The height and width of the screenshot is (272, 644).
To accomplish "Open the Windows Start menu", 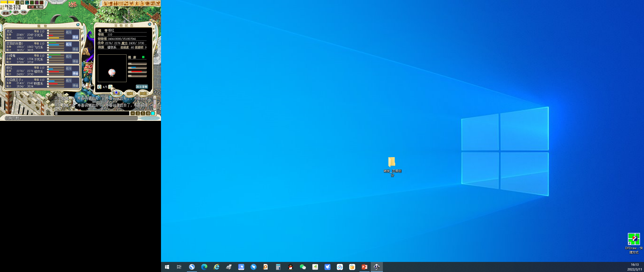I will coord(167,267).
